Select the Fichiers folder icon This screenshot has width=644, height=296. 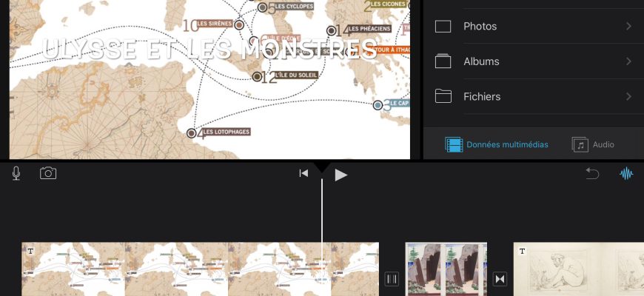tap(443, 96)
